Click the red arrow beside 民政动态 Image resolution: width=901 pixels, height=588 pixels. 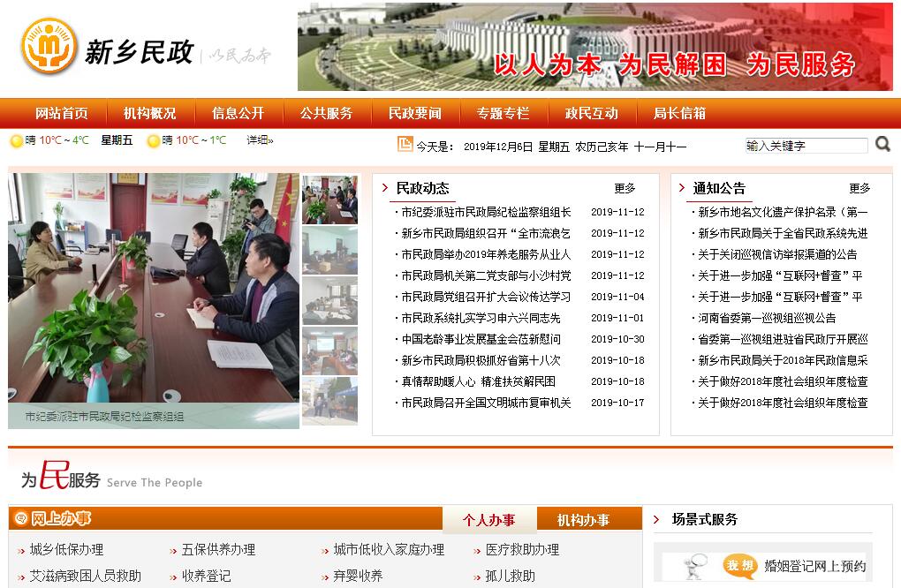(385, 188)
